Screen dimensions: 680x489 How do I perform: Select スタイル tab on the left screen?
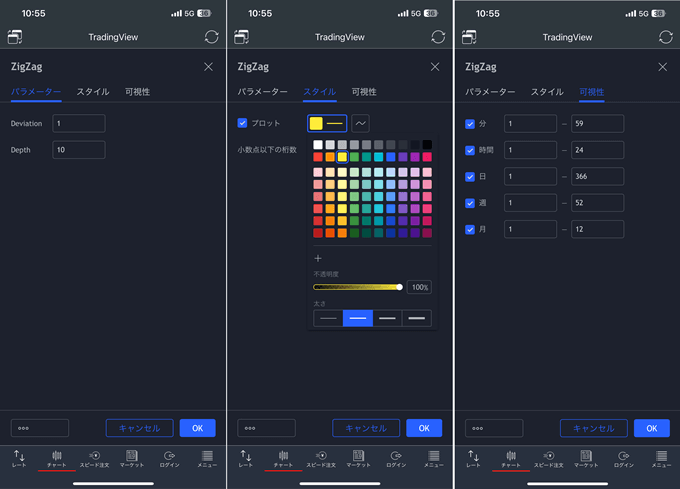click(93, 92)
